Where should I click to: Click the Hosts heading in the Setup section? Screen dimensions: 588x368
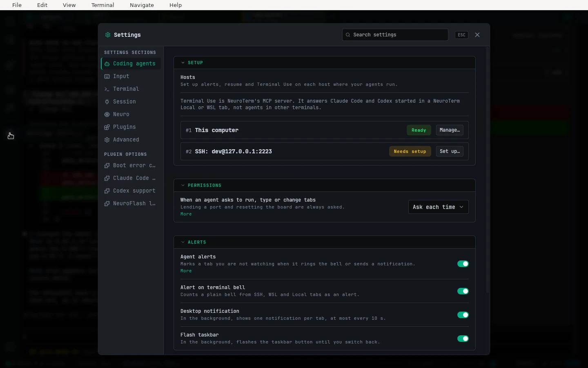pos(188,77)
